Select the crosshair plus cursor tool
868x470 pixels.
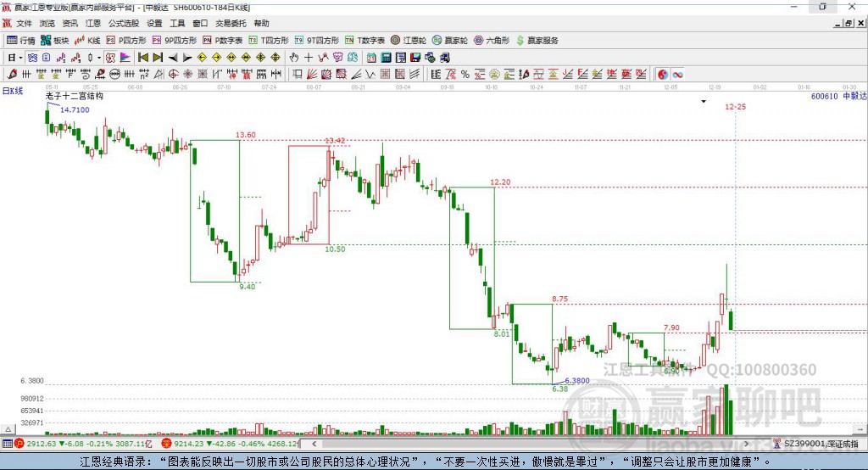[309, 58]
